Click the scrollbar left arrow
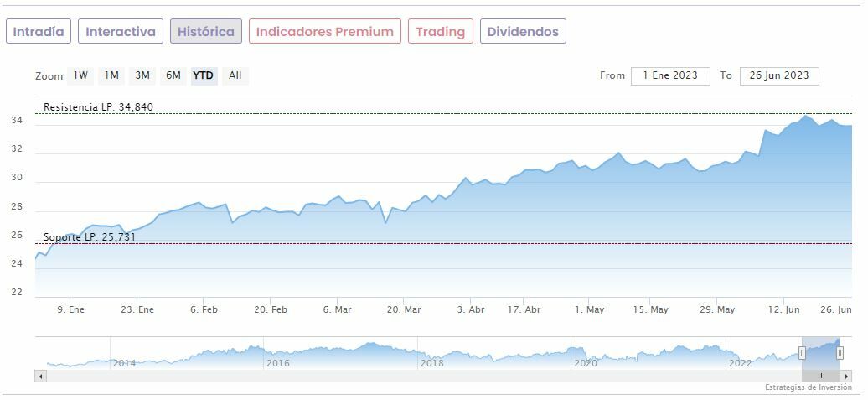The width and height of the screenshot is (868, 400). click(40, 376)
